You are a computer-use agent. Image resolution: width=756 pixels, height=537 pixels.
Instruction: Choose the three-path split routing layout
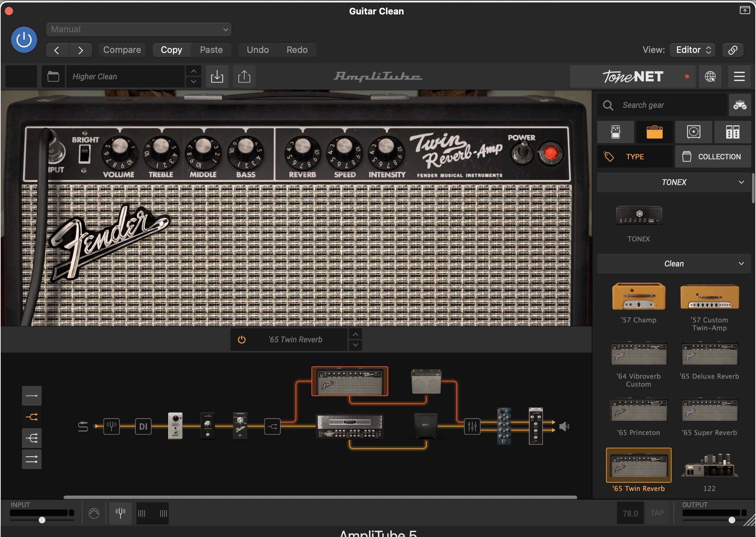32,438
